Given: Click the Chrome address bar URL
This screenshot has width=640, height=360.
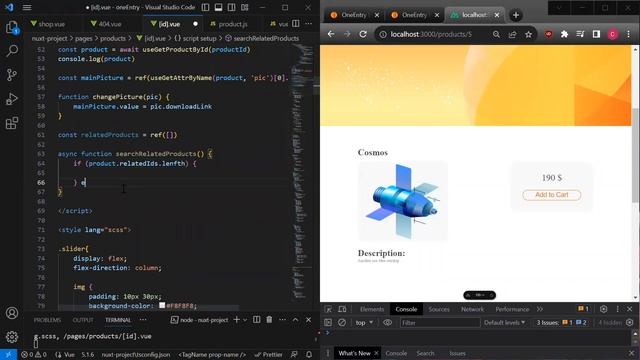Looking at the screenshot, I should click(431, 34).
